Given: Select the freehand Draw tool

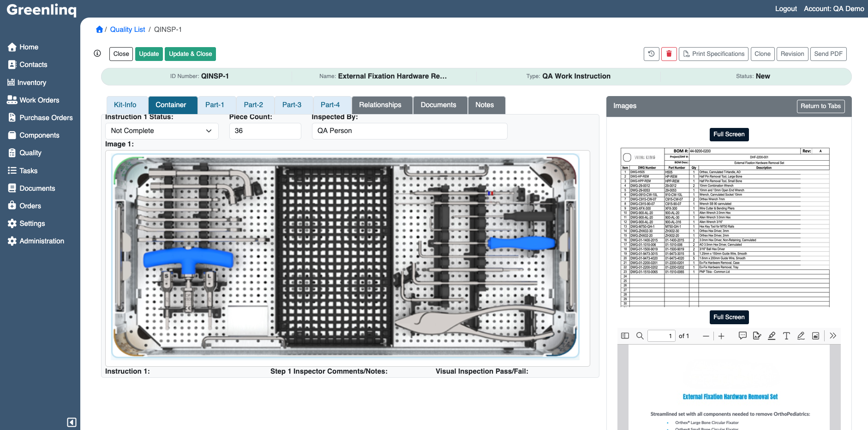Looking at the screenshot, I should (x=801, y=336).
